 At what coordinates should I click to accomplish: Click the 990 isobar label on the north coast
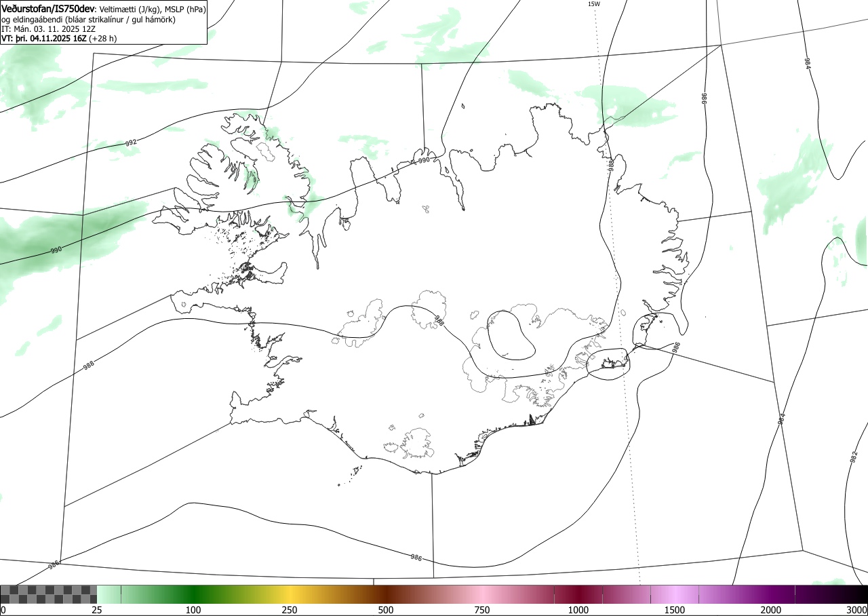pos(423,160)
